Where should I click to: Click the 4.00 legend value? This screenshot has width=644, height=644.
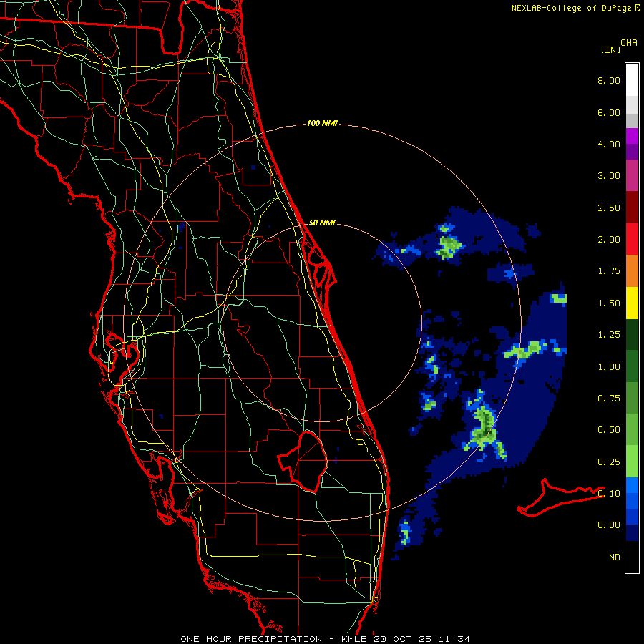tap(609, 144)
